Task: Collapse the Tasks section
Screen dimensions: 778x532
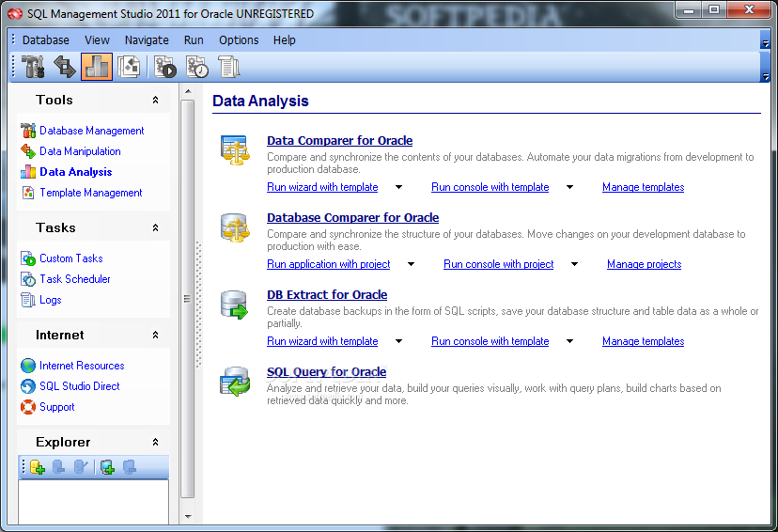Action: (155, 227)
